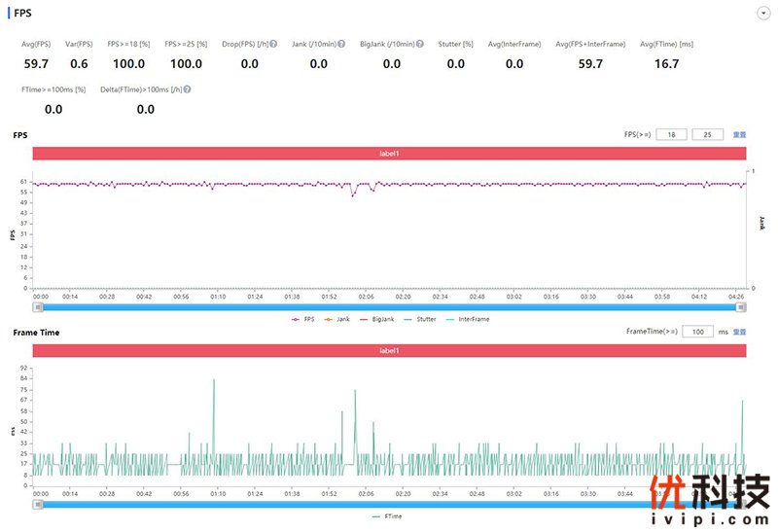778x532 pixels.
Task: Click right handle of FPS zoom slider
Action: pyautogui.click(x=741, y=306)
